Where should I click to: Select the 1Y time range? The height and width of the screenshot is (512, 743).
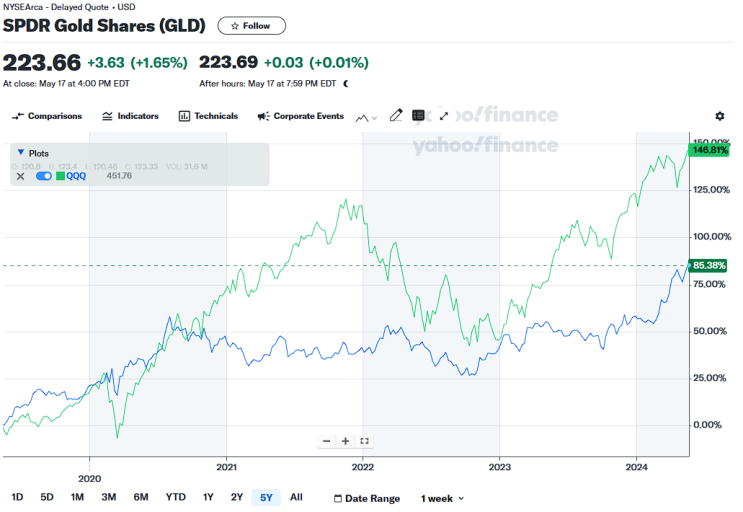point(208,497)
